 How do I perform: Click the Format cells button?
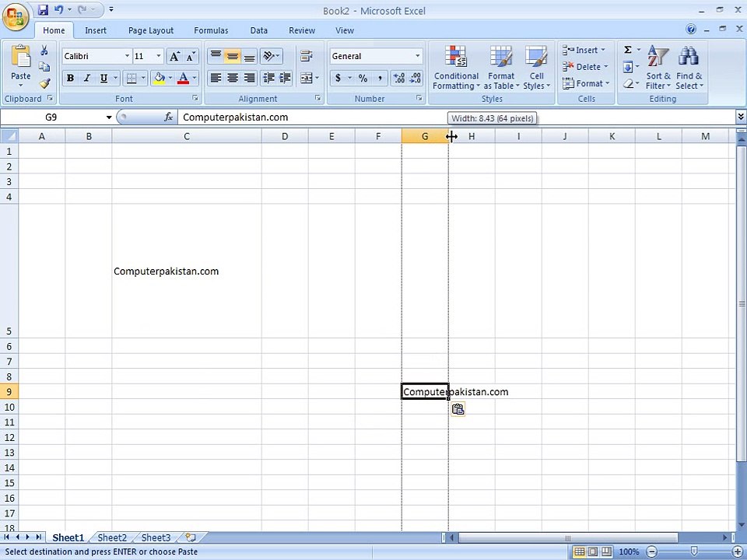(x=587, y=83)
